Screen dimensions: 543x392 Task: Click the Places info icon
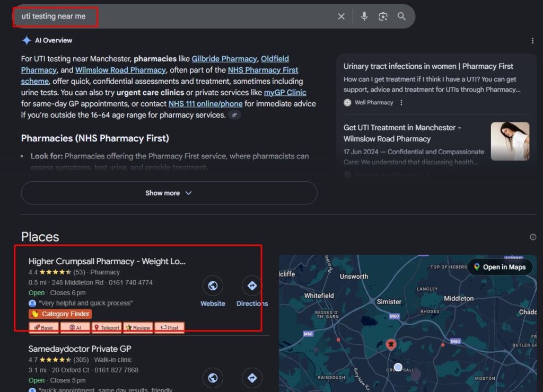point(533,237)
